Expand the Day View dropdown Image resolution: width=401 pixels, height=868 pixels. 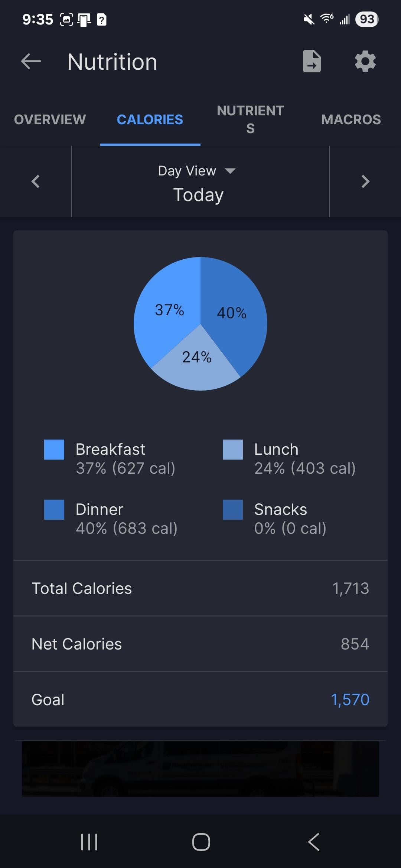pyautogui.click(x=197, y=171)
